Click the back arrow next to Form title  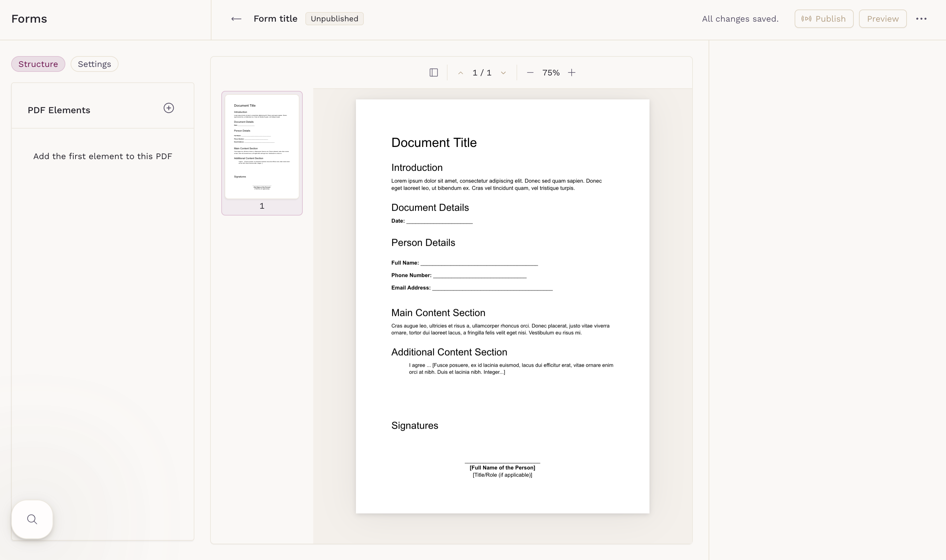tap(236, 19)
